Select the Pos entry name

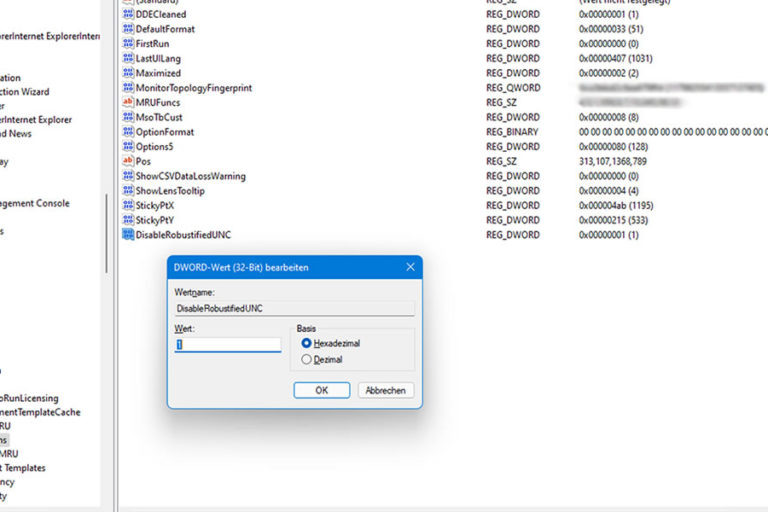click(143, 161)
